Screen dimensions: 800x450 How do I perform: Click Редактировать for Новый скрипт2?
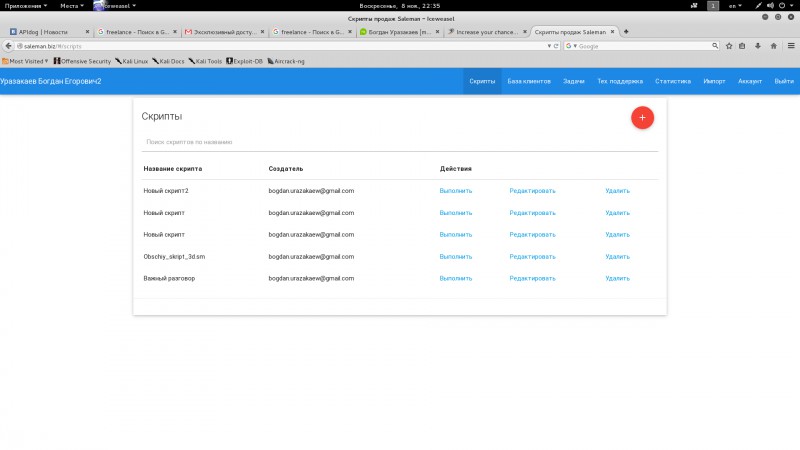point(532,191)
